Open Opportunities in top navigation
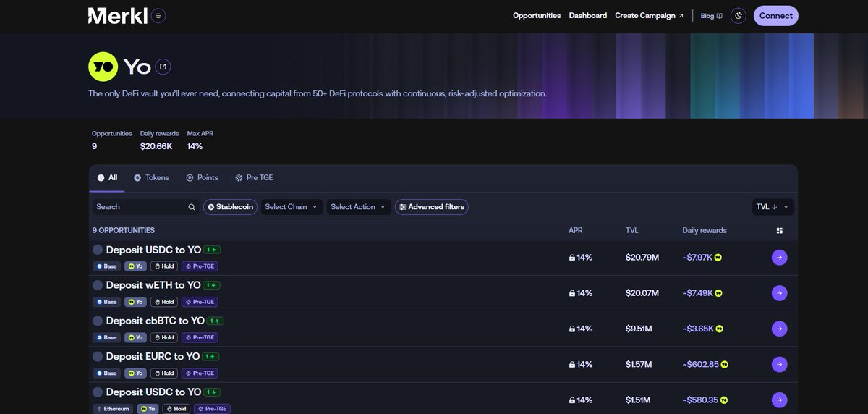868x414 pixels. (537, 16)
